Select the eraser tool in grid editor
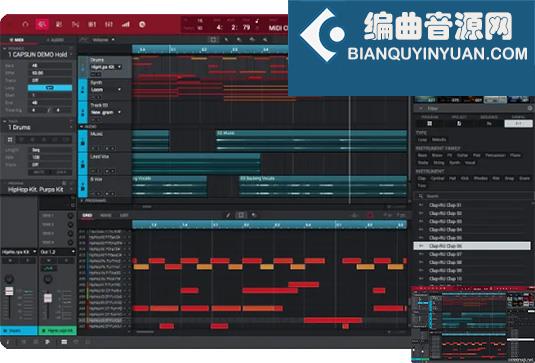This screenshot has height=363, width=535. tap(254, 215)
